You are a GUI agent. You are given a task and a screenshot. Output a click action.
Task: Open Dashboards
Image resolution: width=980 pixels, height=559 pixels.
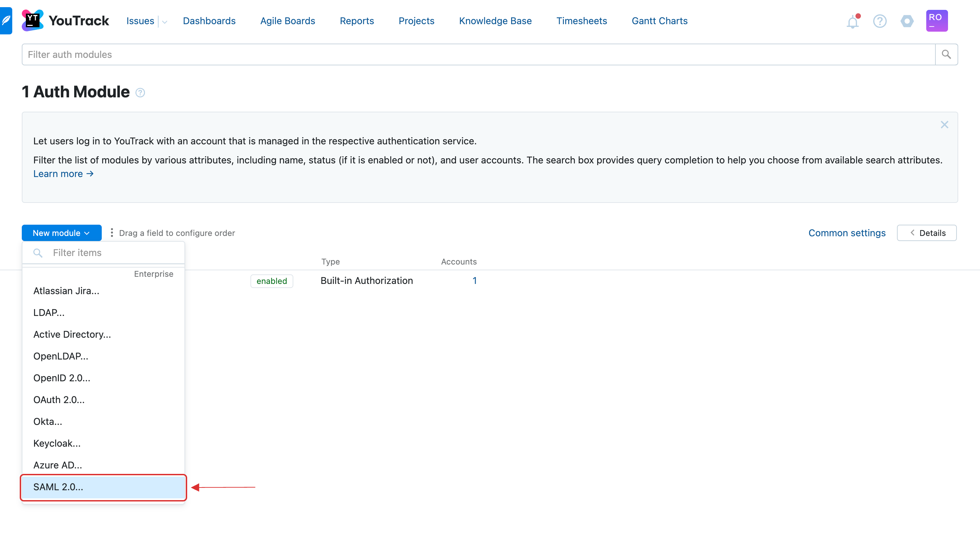coord(209,21)
